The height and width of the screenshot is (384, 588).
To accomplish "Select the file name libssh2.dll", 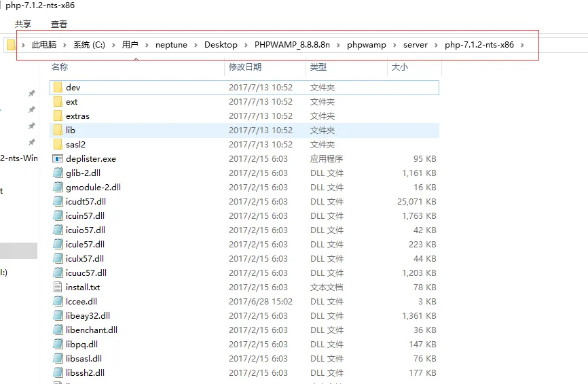I will (85, 372).
